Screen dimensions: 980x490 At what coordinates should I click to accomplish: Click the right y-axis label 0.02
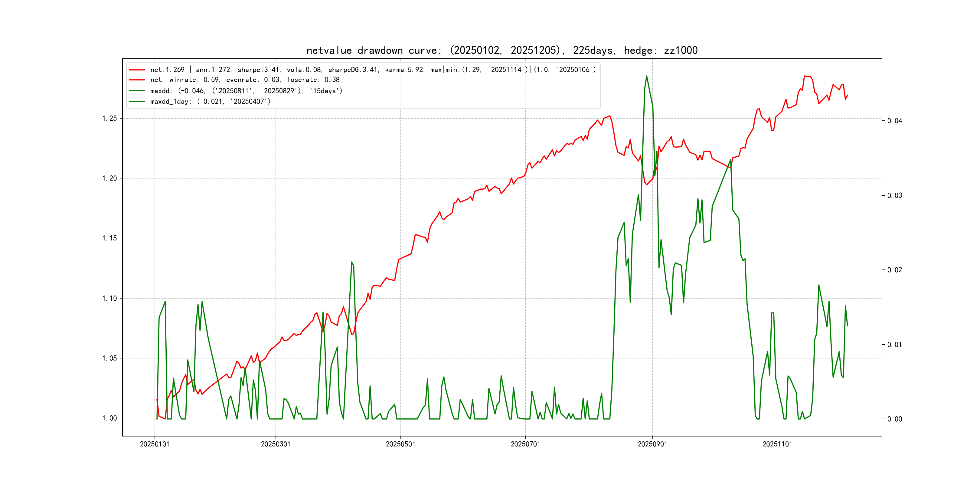pyautogui.click(x=894, y=270)
